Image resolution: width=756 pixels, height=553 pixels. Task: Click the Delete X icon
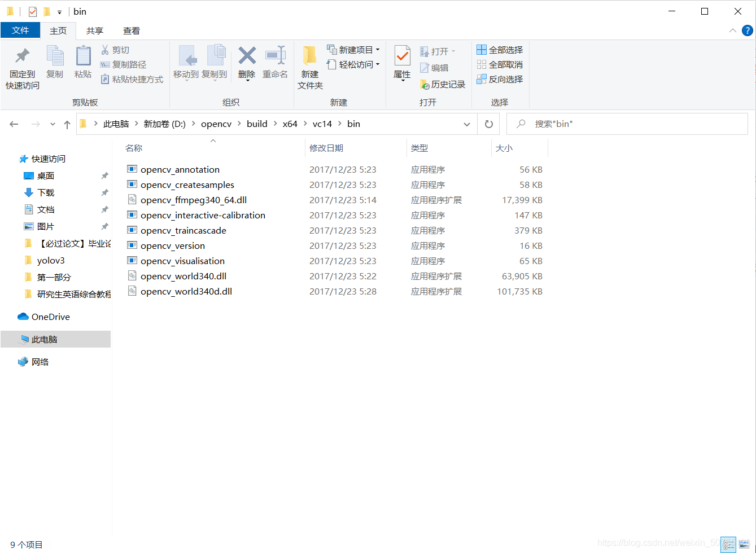247,55
